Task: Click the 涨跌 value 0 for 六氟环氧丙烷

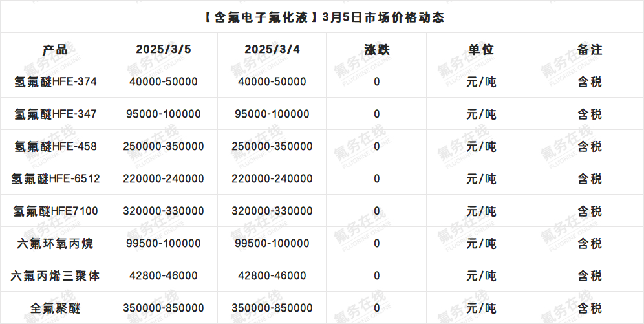Action: (376, 243)
